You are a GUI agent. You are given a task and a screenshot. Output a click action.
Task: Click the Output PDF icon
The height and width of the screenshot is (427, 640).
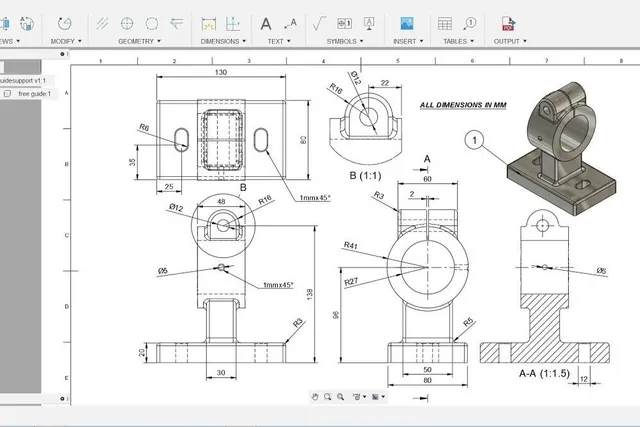(x=508, y=24)
